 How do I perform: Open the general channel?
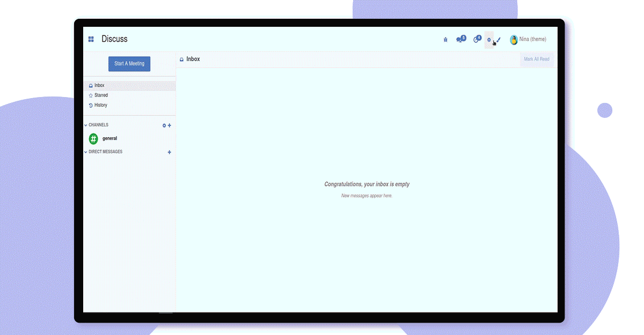[109, 139]
